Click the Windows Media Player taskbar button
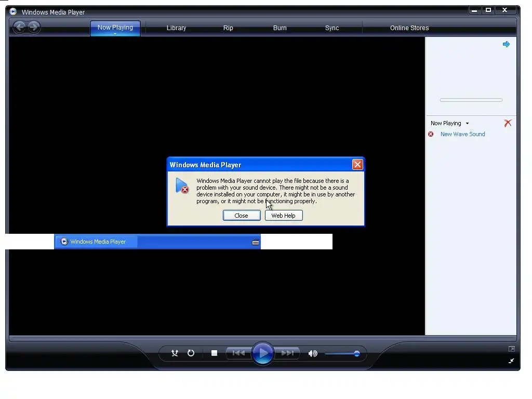This screenshot has width=532, height=399. [96, 242]
